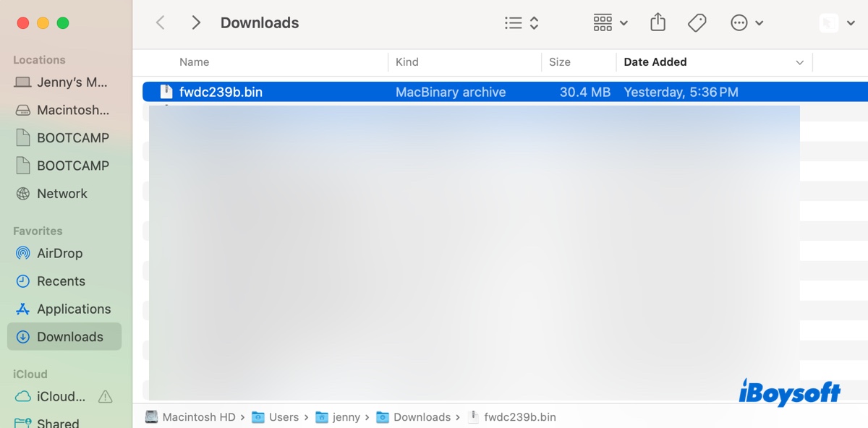This screenshot has height=428, width=868.
Task: Click the clock icon beside Recents
Action: pyautogui.click(x=23, y=281)
